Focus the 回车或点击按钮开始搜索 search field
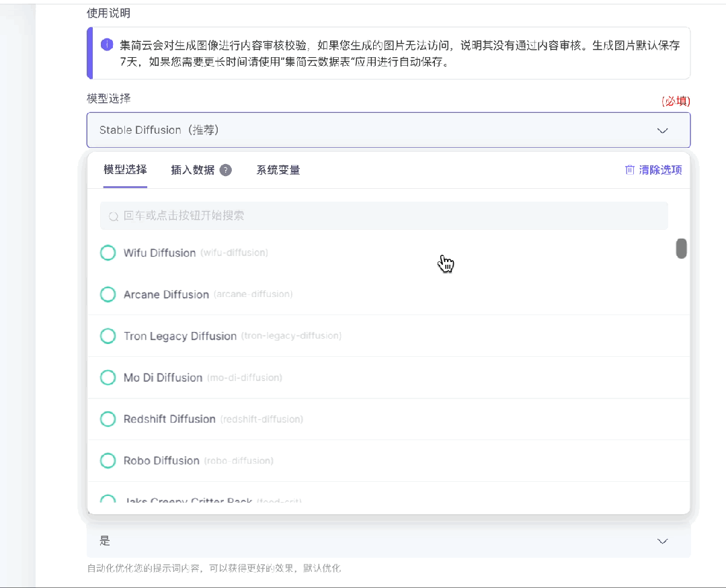The width and height of the screenshot is (726, 588). click(384, 216)
